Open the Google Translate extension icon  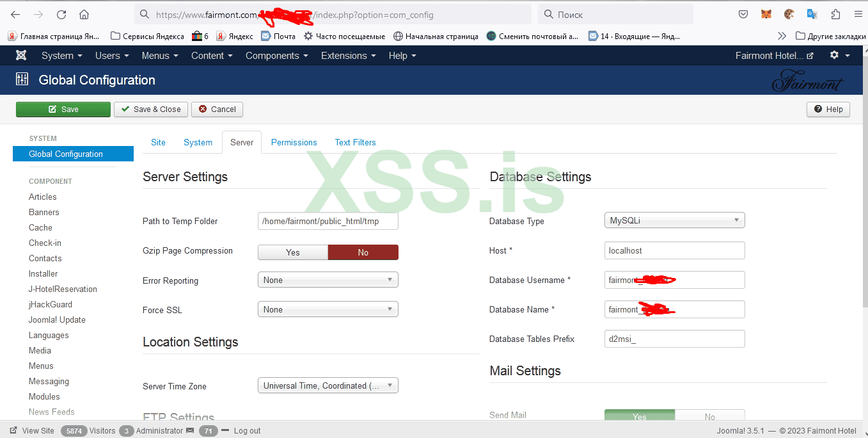812,14
